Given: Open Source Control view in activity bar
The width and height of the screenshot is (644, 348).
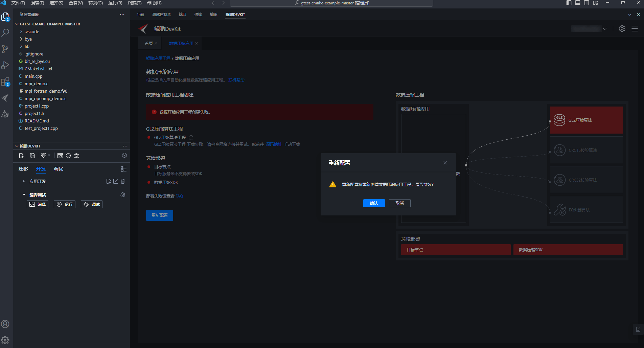Looking at the screenshot, I should 5,49.
